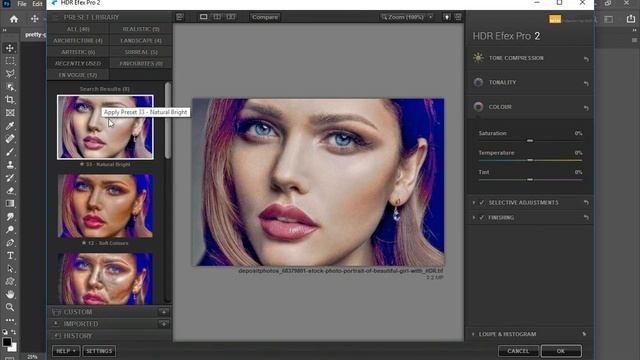Show Landscape (4) presets category

(141, 40)
